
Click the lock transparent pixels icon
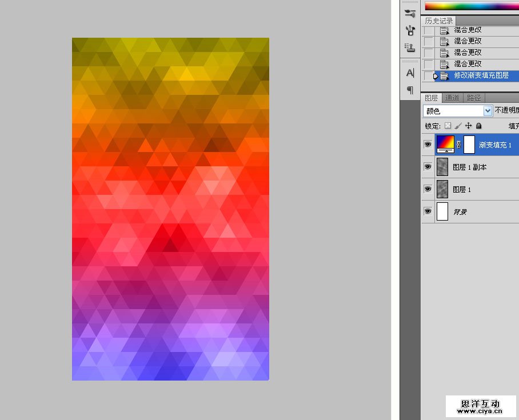[x=448, y=126]
